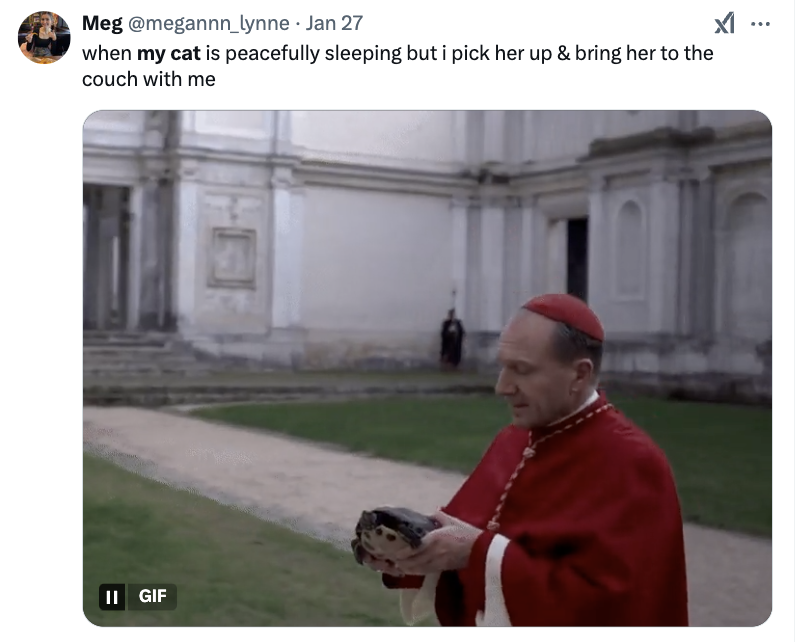Click the distant figure by the wall
This screenshot has width=800, height=642.
(x=452, y=340)
